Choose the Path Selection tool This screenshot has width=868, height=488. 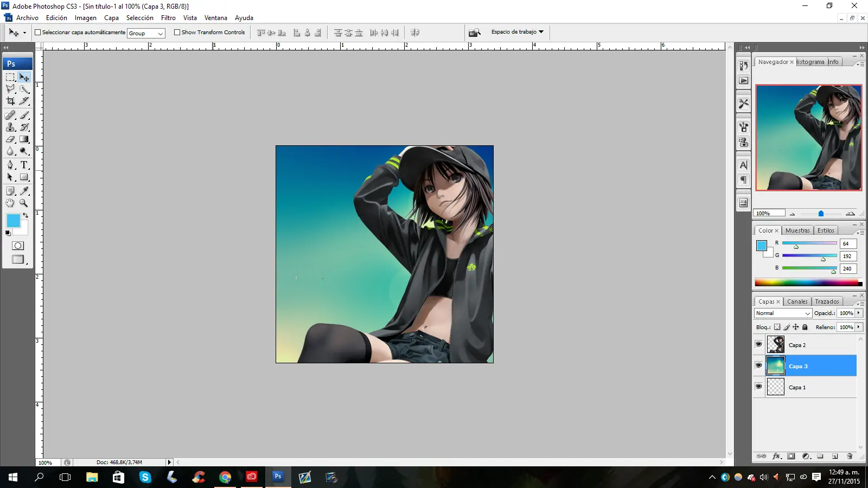click(10, 177)
